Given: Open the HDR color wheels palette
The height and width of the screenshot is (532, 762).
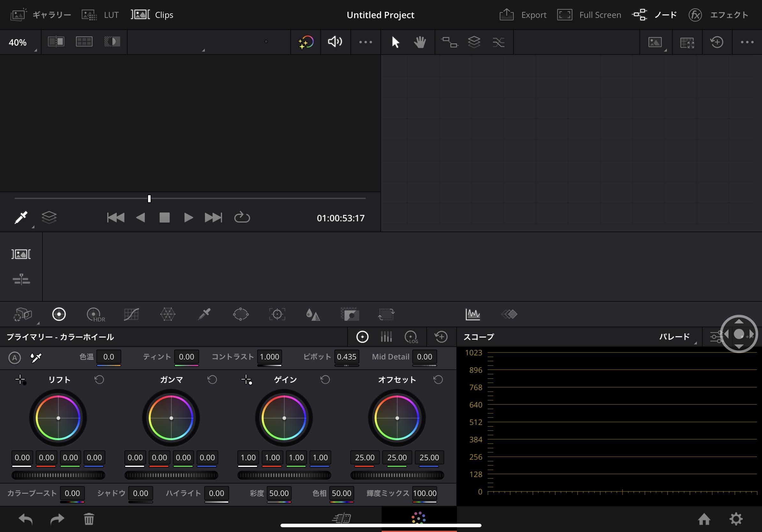Looking at the screenshot, I should [x=95, y=314].
